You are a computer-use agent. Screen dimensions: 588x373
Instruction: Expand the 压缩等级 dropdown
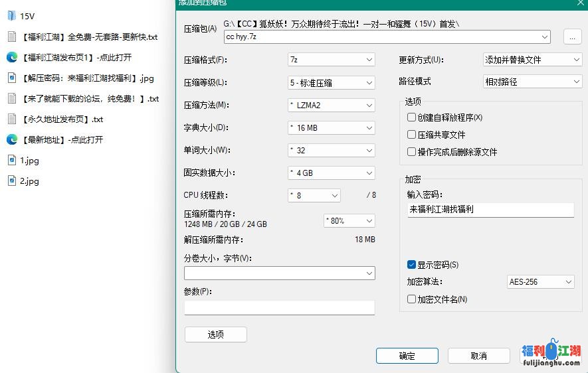tap(332, 83)
